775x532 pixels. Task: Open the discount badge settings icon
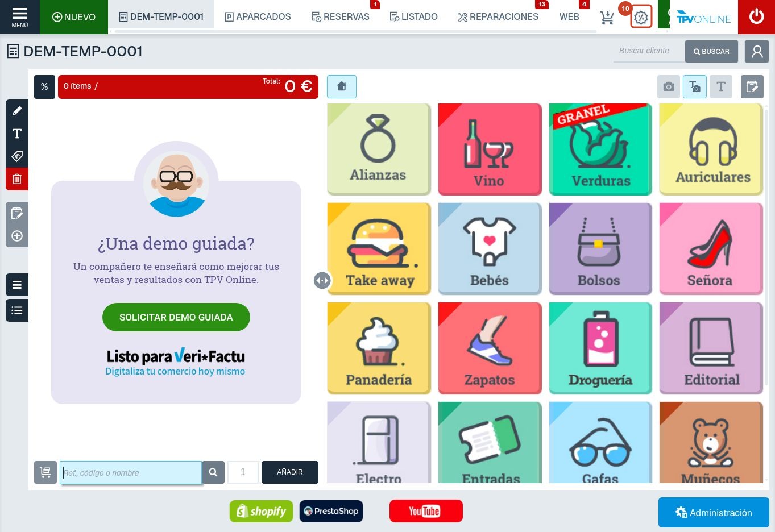[641, 17]
